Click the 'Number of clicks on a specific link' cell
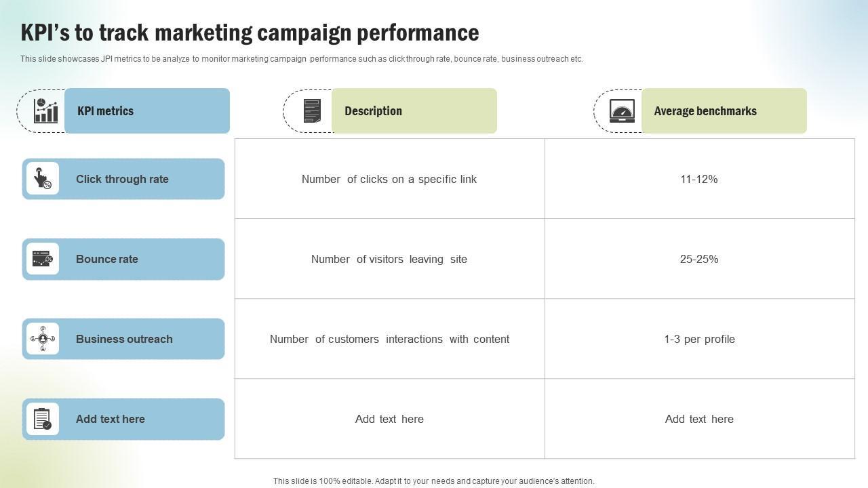 click(x=389, y=179)
